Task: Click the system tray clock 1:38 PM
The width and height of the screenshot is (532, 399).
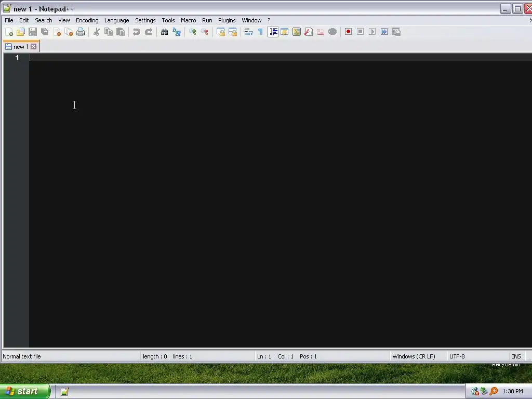Action: (513, 391)
